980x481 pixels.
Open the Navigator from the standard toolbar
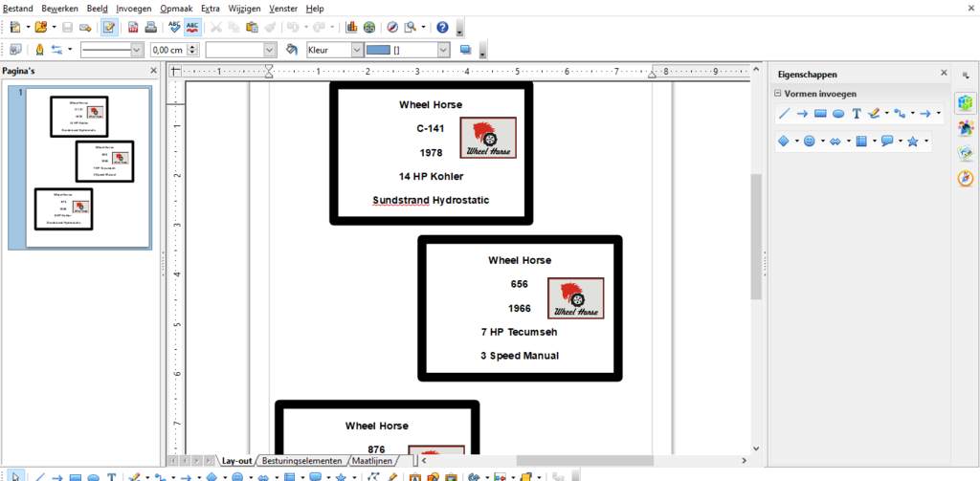392,27
